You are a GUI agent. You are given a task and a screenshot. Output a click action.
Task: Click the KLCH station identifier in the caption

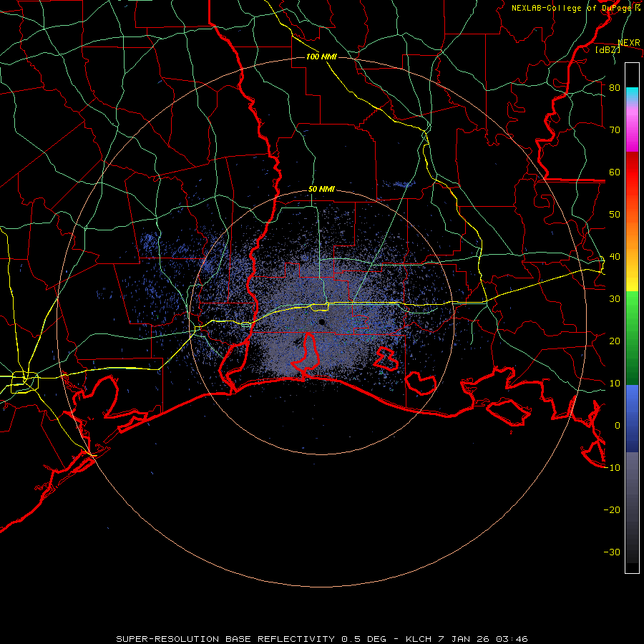(419, 639)
